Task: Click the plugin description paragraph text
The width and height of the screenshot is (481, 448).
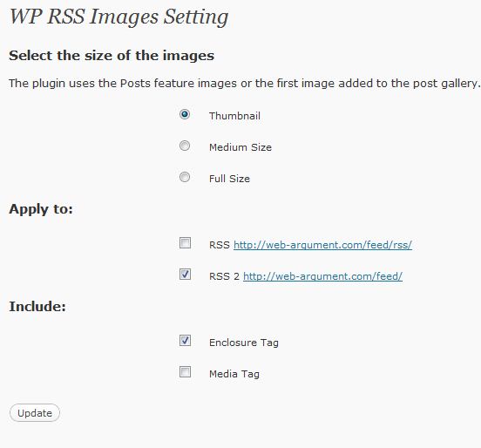Action: pyautogui.click(x=244, y=84)
